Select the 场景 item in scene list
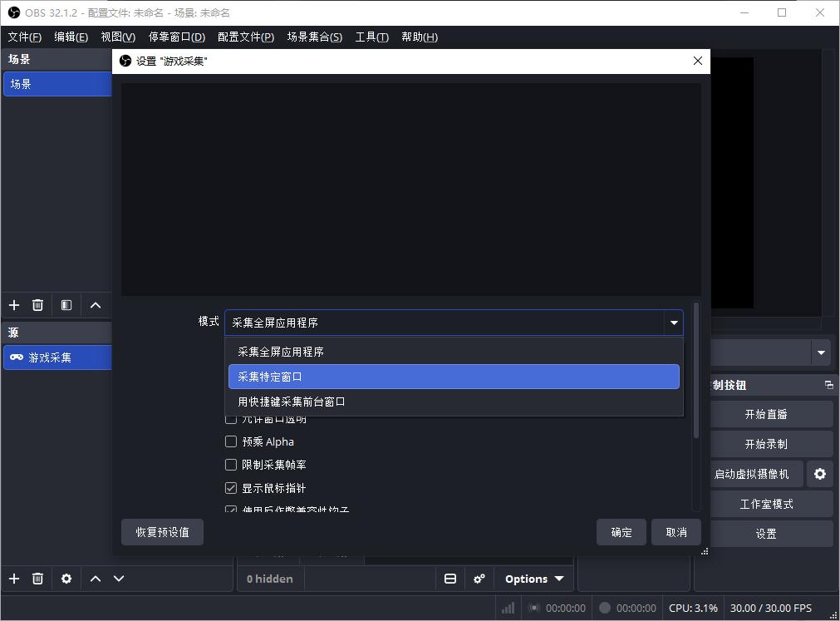 58,84
